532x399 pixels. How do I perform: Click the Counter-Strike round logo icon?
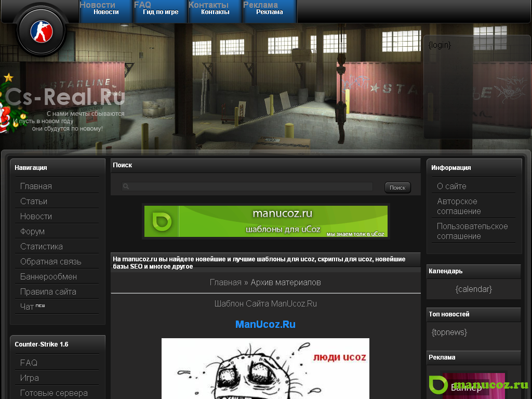[42, 32]
